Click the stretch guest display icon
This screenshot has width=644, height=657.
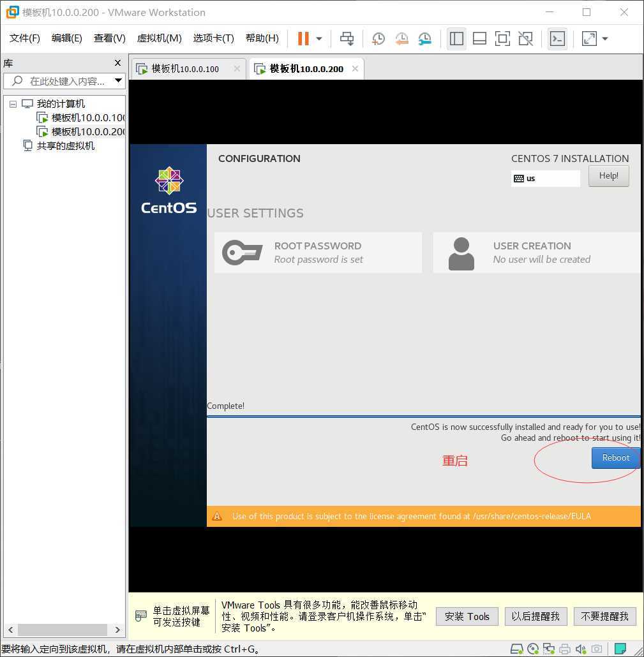[589, 38]
